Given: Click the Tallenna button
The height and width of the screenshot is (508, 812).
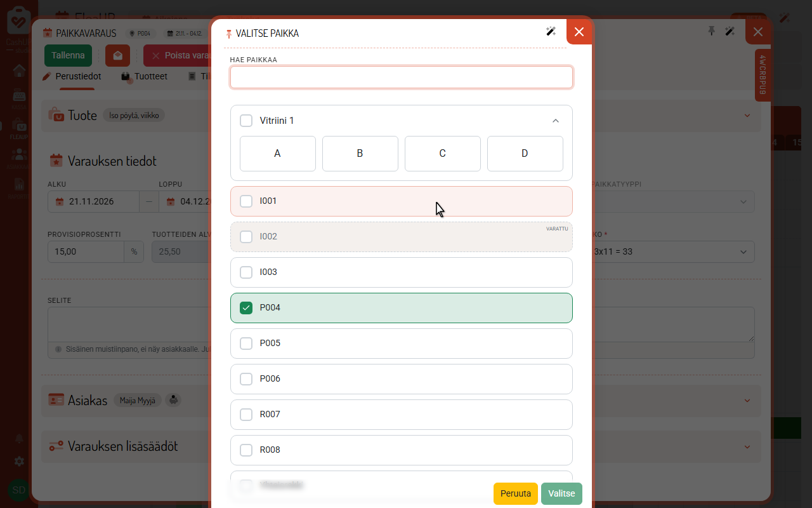Looking at the screenshot, I should point(68,55).
